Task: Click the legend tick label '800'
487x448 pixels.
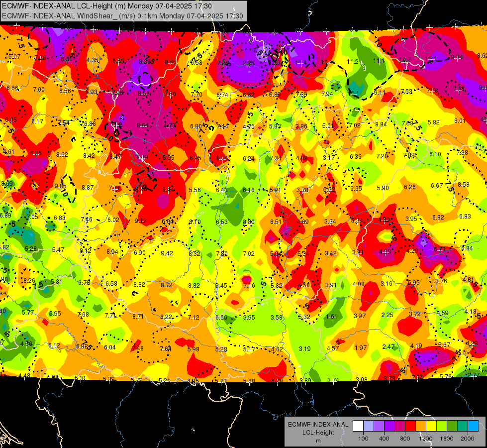Action: click(x=405, y=439)
